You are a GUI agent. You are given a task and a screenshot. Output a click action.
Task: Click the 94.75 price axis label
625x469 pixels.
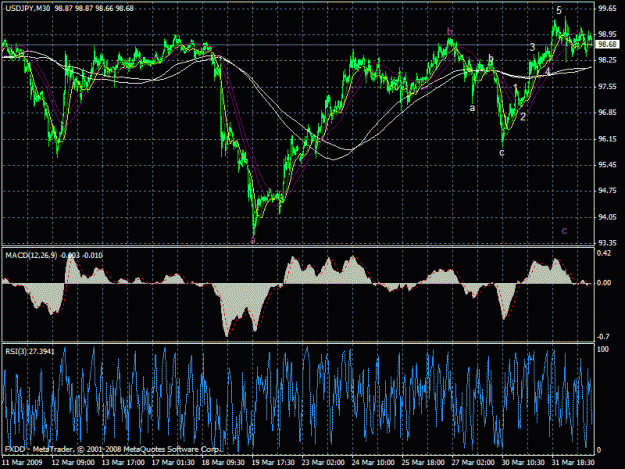coord(607,190)
